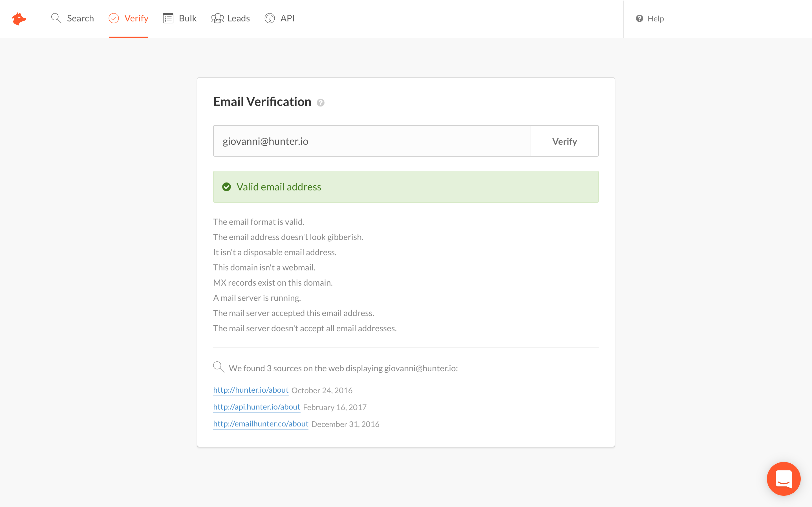
Task: Click the API gauge icon
Action: 270,18
